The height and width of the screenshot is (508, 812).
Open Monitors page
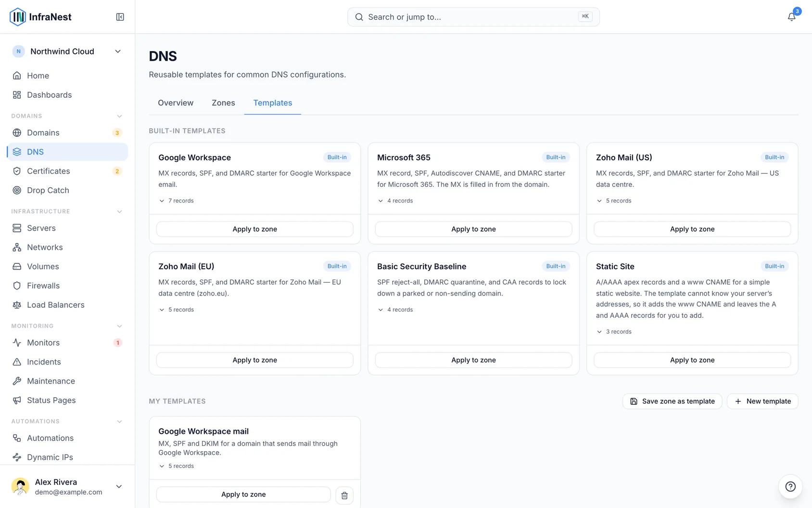pyautogui.click(x=67, y=342)
